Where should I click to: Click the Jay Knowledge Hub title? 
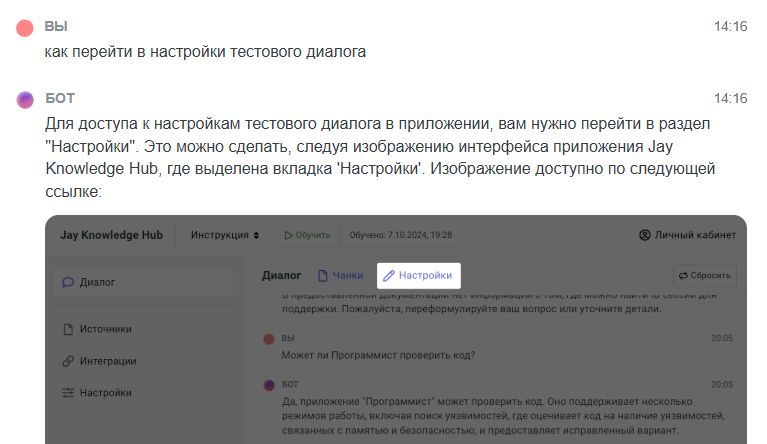pos(112,235)
